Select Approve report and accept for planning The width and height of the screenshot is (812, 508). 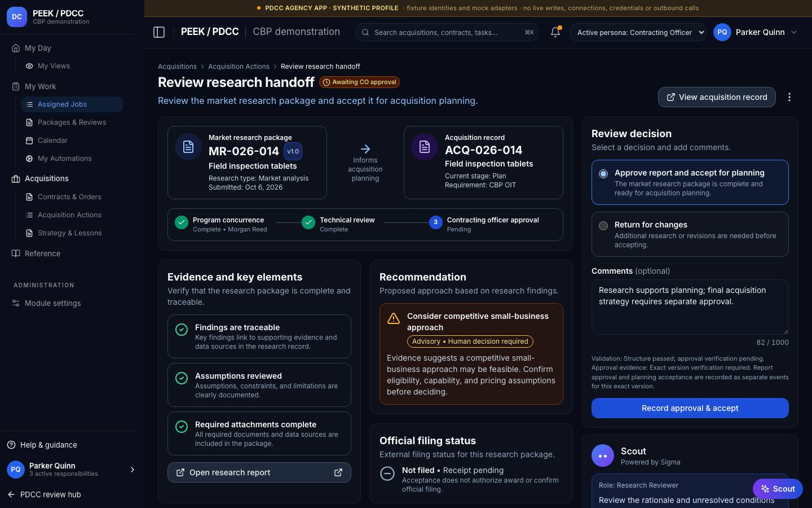click(690, 182)
